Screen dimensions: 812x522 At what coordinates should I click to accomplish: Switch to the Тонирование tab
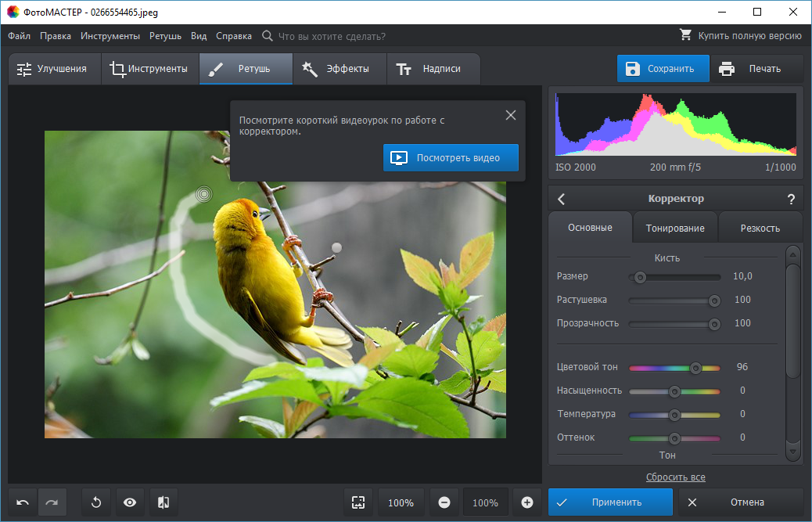(675, 228)
